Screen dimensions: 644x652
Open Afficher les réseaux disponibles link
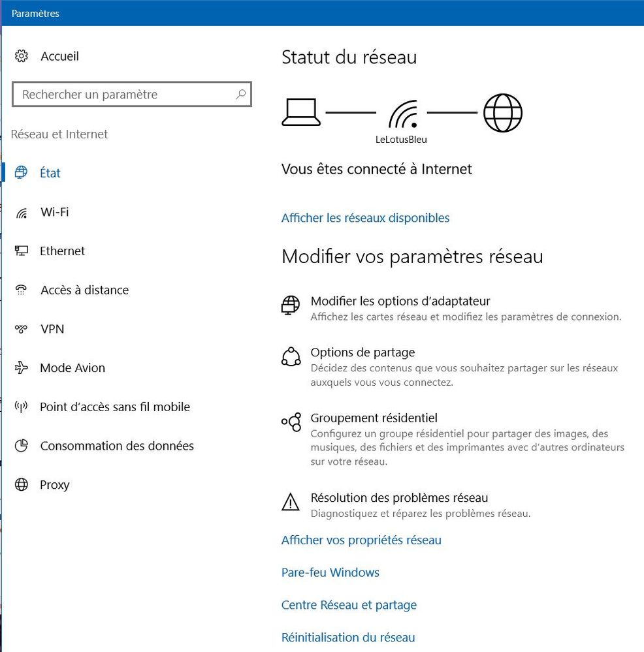point(365,218)
